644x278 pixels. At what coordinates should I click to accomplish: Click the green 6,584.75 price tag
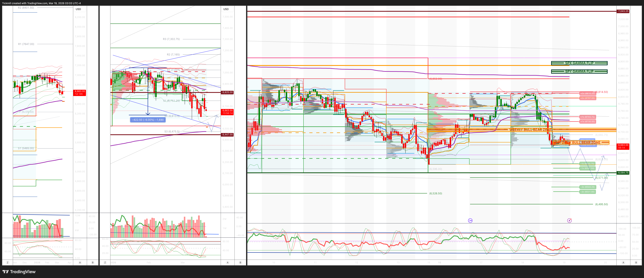coord(623,173)
